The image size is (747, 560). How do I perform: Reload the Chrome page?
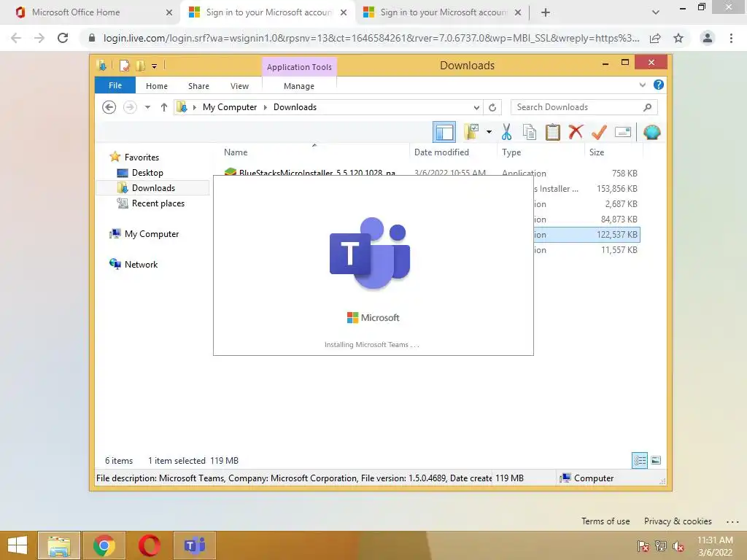click(63, 38)
